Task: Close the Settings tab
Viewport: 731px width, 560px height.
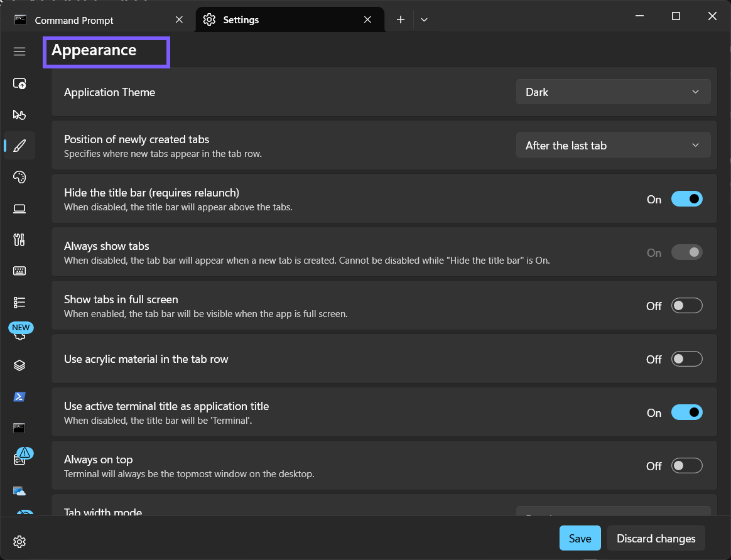Action: (x=367, y=19)
